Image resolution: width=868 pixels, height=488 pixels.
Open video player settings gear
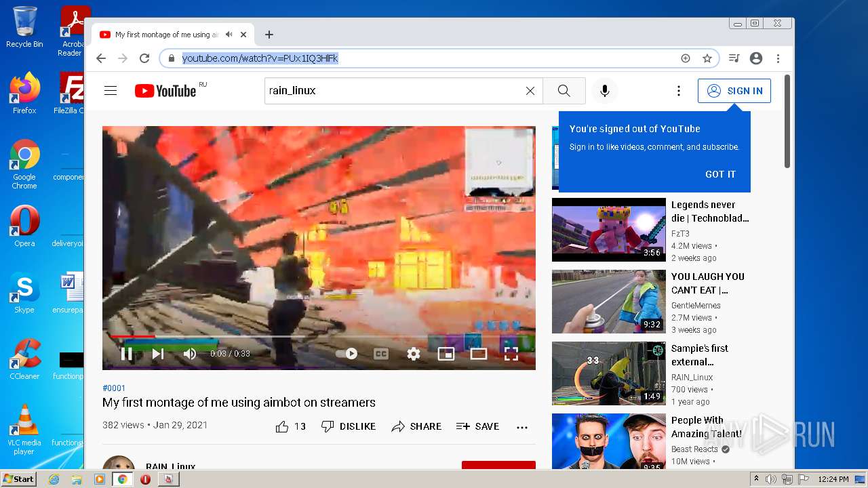coord(414,353)
